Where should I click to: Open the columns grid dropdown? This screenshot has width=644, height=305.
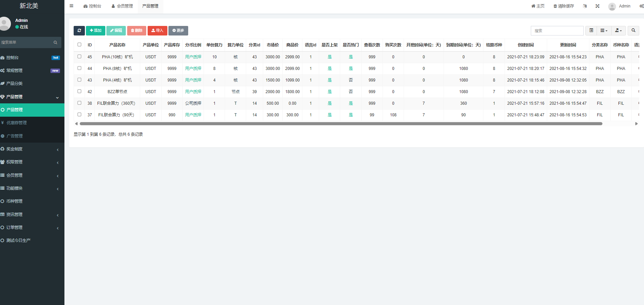(x=604, y=31)
